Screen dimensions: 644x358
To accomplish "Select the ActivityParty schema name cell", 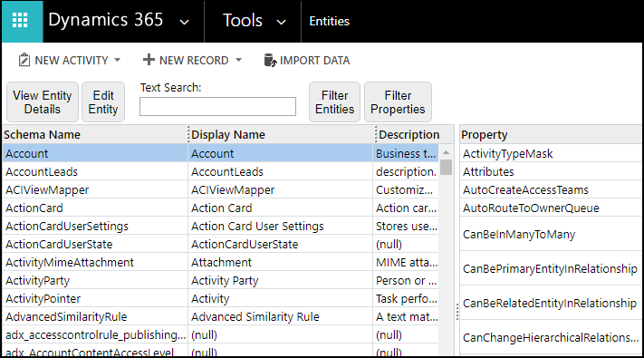I will click(95, 280).
